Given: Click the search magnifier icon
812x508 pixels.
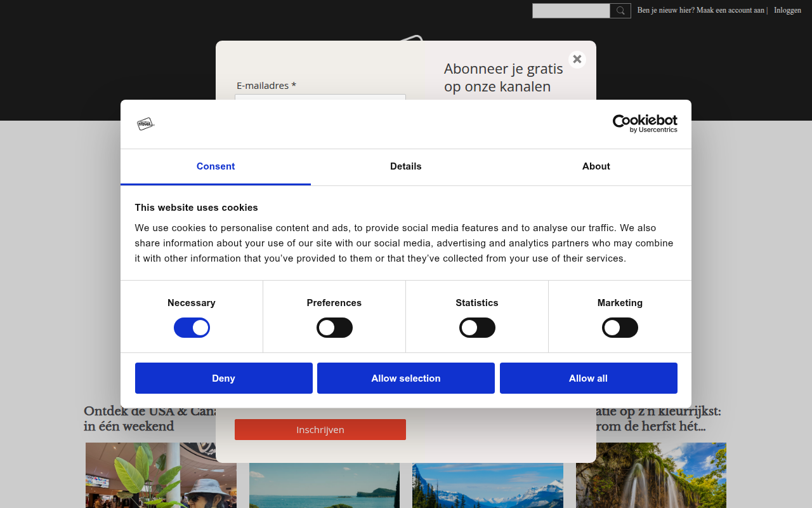Looking at the screenshot, I should pyautogui.click(x=620, y=11).
